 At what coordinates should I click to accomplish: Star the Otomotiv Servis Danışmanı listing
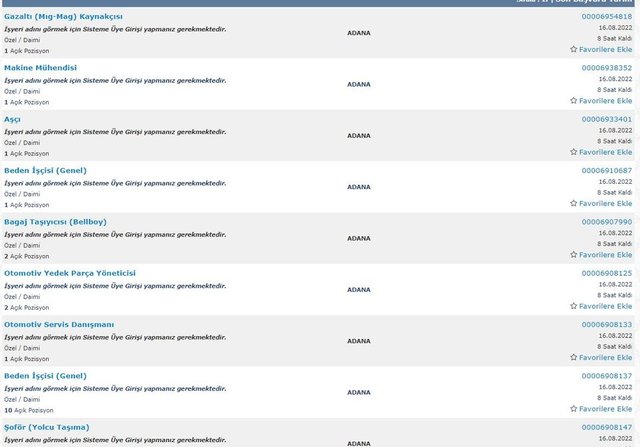574,358
